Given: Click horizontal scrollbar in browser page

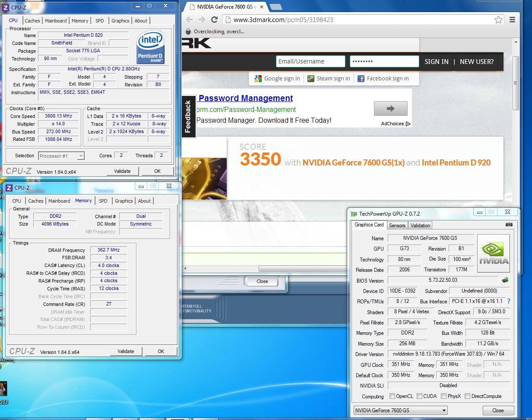Looking at the screenshot, I should tap(302, 268).
